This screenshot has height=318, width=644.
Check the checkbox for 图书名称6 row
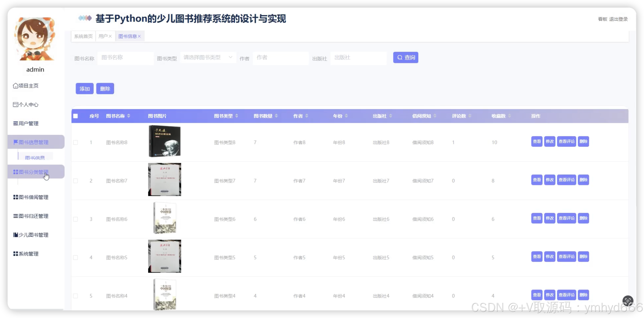[x=75, y=219]
